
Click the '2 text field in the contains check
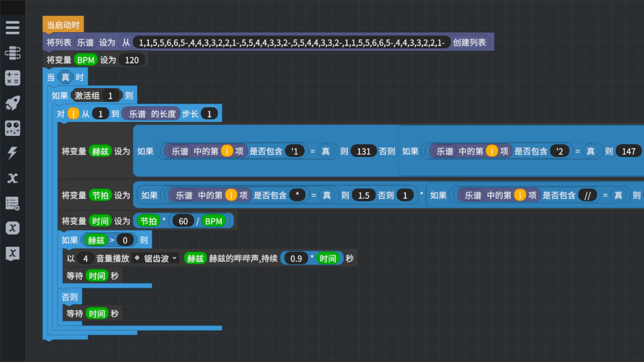(559, 152)
